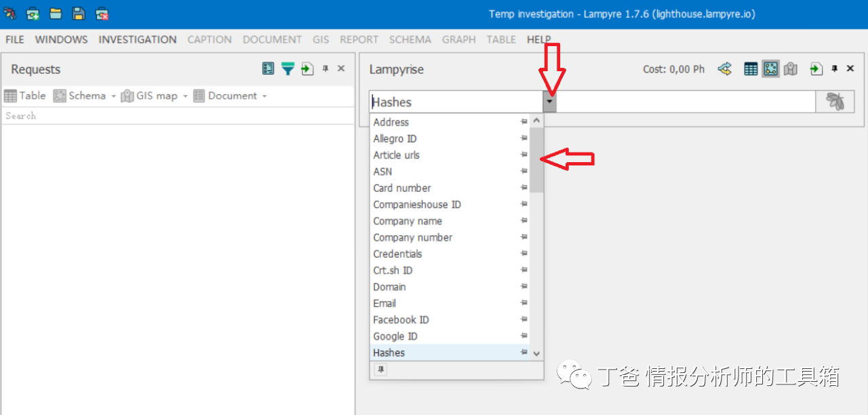Viewport: 868px width, 415px height.
Task: Open the GIS menu
Action: tap(321, 39)
